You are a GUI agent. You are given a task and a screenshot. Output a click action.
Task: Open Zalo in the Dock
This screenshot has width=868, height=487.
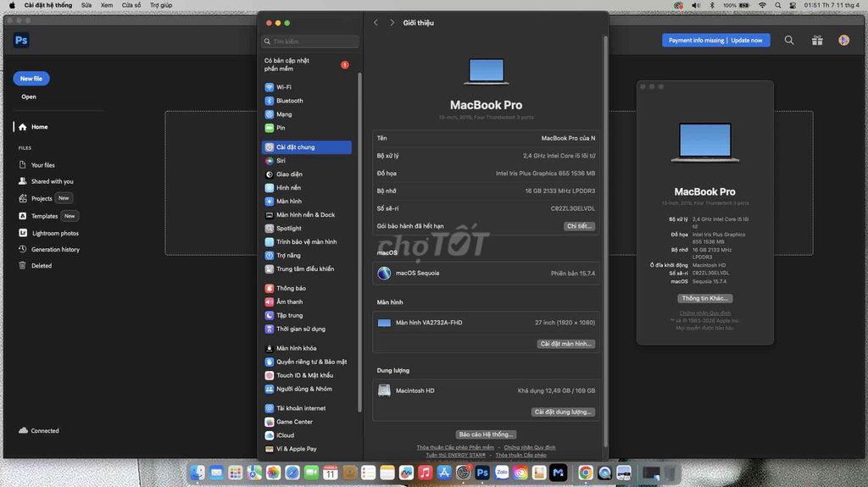pyautogui.click(x=502, y=473)
